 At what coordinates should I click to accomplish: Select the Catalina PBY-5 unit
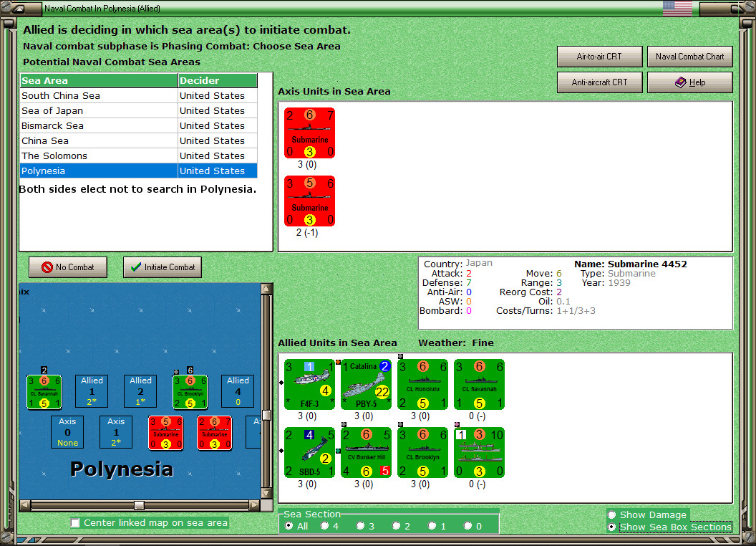click(x=366, y=384)
